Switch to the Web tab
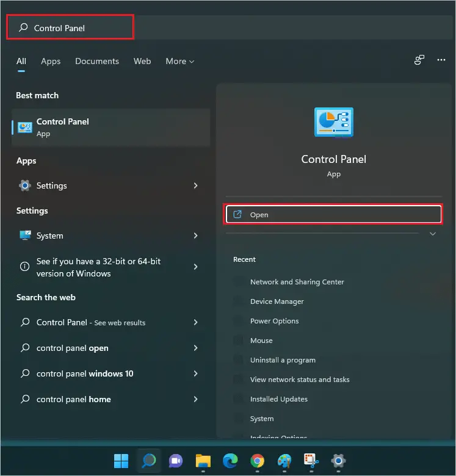Screen dimensions: 456x476 pos(142,61)
